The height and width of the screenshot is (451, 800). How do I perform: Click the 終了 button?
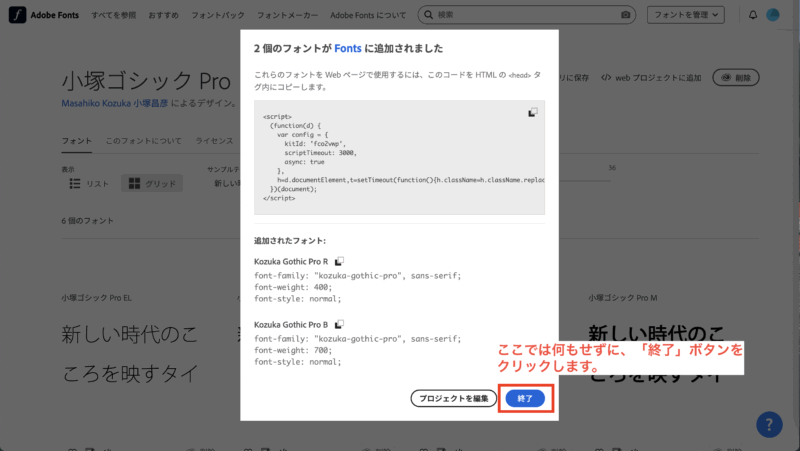pos(525,398)
